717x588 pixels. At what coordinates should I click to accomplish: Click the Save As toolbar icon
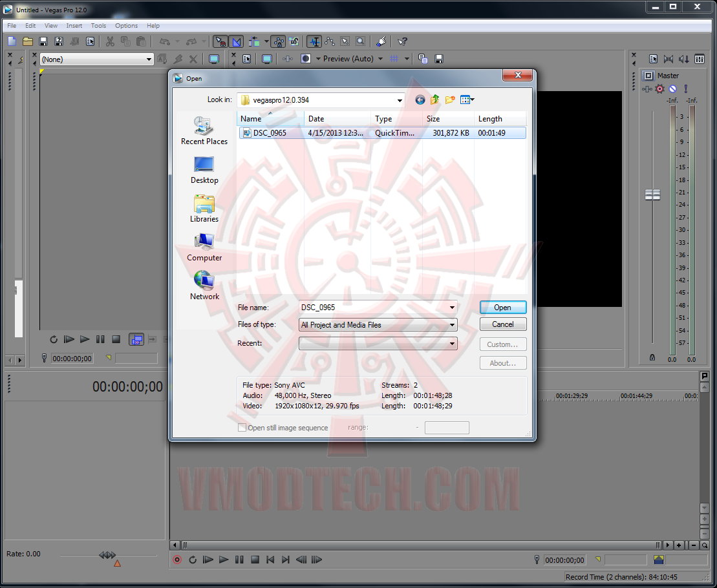[59, 41]
